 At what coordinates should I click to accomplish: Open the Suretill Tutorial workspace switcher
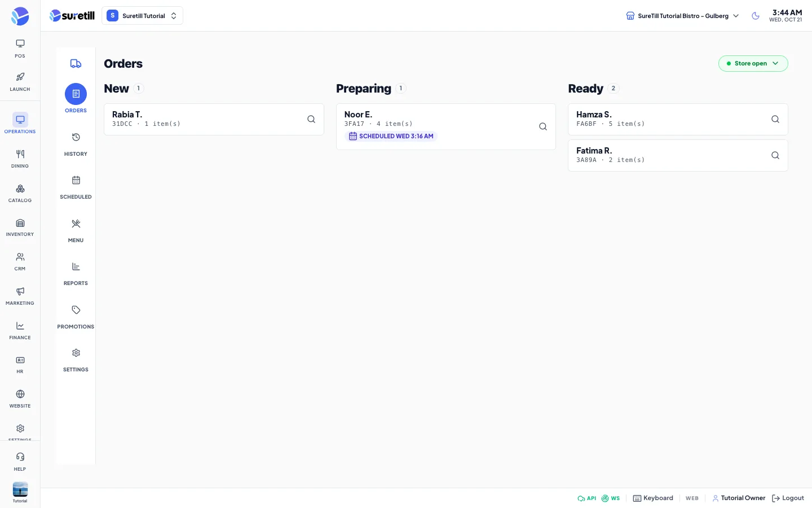142,16
